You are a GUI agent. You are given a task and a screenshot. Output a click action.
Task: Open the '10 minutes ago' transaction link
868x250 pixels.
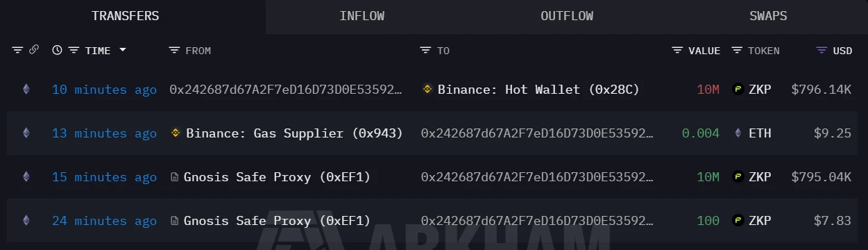coord(104,90)
